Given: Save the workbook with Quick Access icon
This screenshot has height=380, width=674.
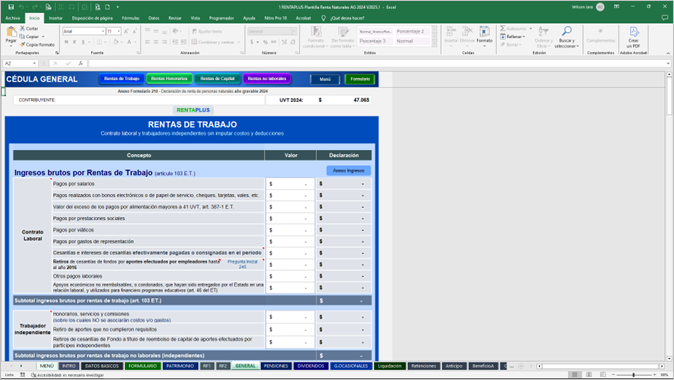Looking at the screenshot, I should (x=11, y=7).
